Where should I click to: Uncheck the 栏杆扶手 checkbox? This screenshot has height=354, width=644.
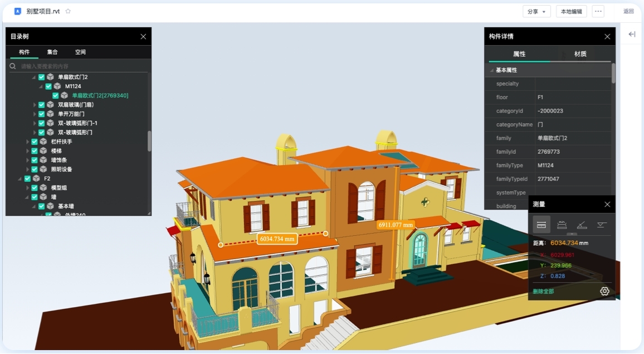(35, 142)
